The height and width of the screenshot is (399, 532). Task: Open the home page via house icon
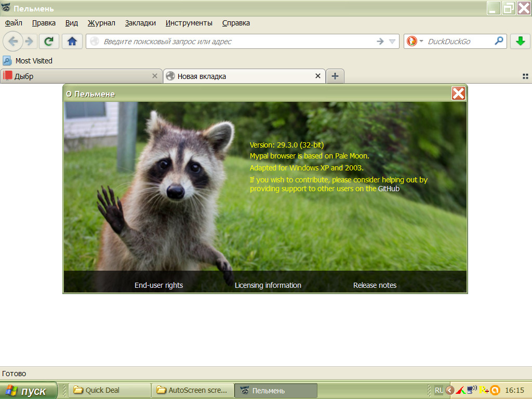[x=72, y=42]
